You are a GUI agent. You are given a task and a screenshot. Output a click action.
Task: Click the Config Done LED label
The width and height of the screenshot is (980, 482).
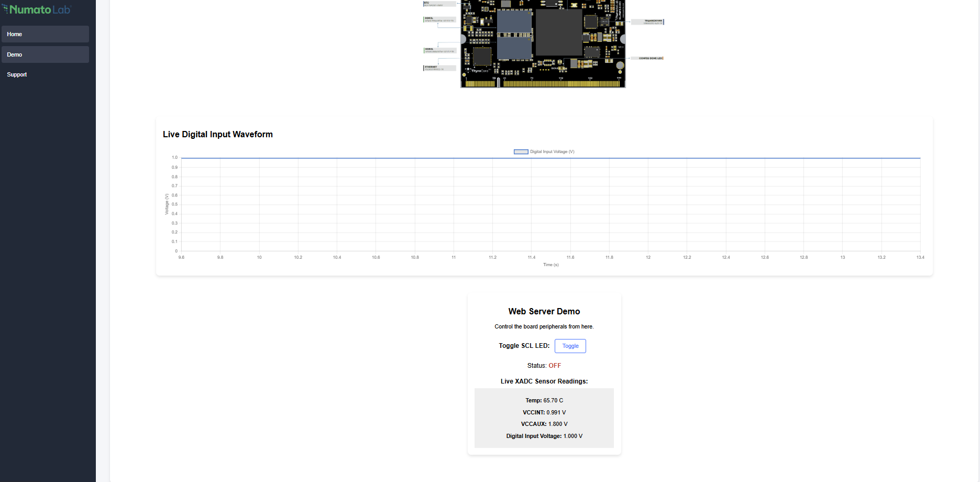(x=650, y=58)
